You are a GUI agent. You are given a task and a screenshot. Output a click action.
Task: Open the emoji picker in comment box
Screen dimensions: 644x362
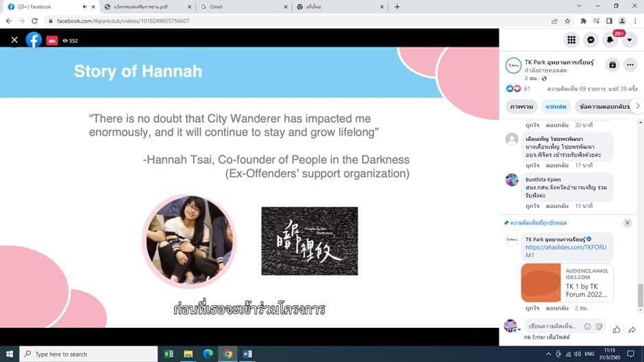coord(587,326)
